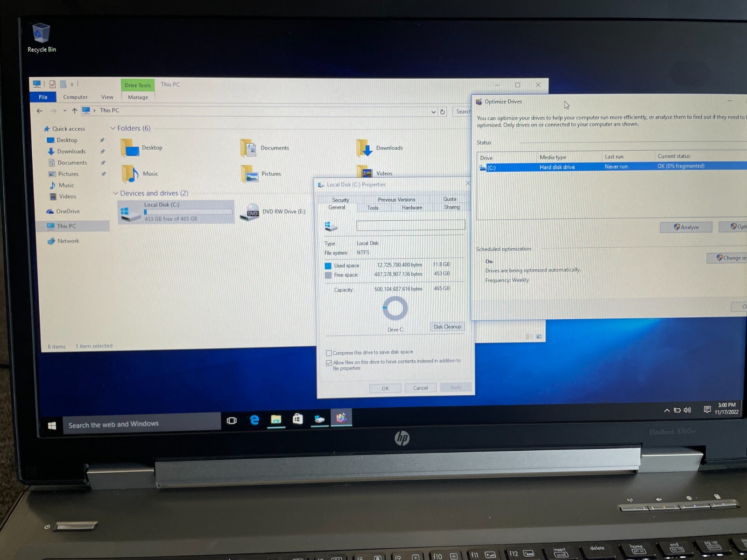
Task: Select the Downloads folder icon
Action: pyautogui.click(x=379, y=148)
